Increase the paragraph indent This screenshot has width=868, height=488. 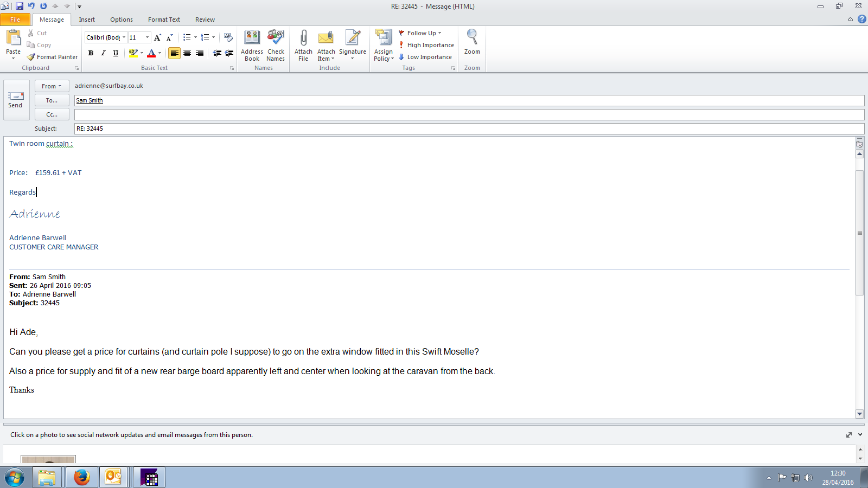[x=229, y=53]
